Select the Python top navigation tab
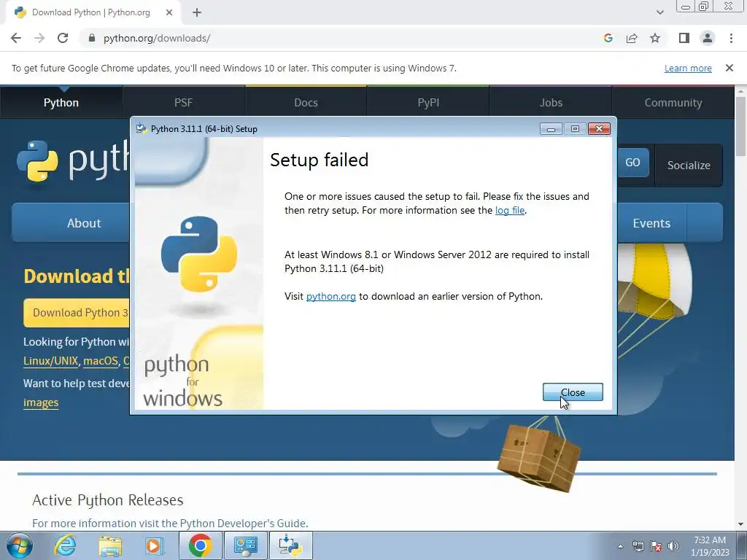747x560 pixels. [61, 102]
